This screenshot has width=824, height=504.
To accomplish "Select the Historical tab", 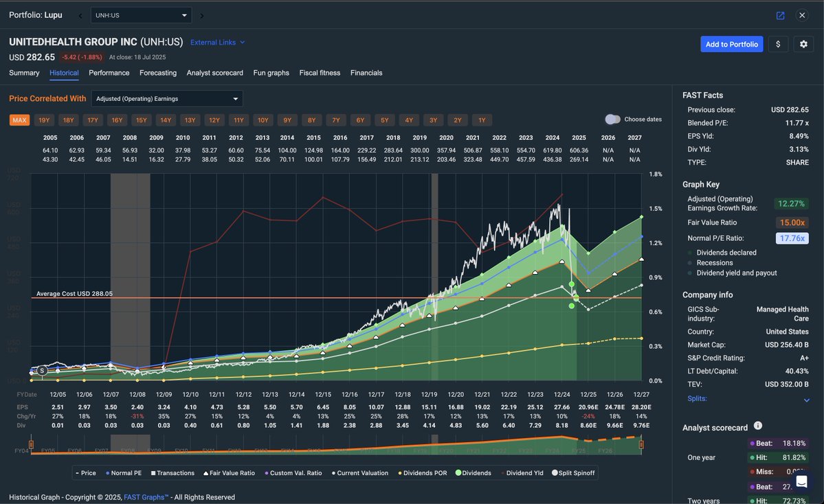I will click(64, 73).
